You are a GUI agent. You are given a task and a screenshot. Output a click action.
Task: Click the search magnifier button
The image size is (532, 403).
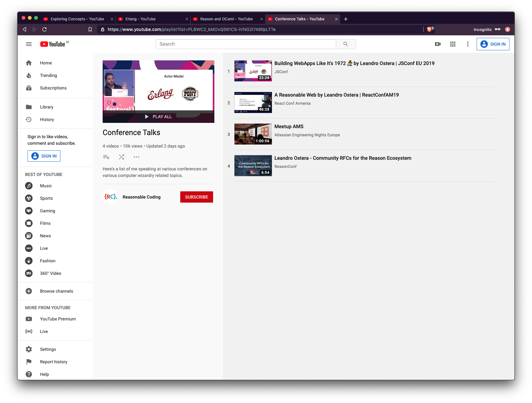point(346,44)
